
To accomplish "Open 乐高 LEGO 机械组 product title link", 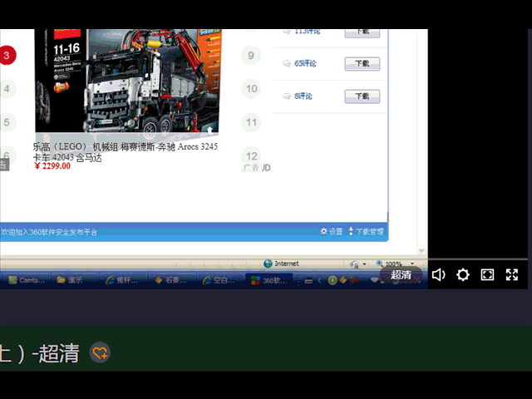I will [x=126, y=152].
